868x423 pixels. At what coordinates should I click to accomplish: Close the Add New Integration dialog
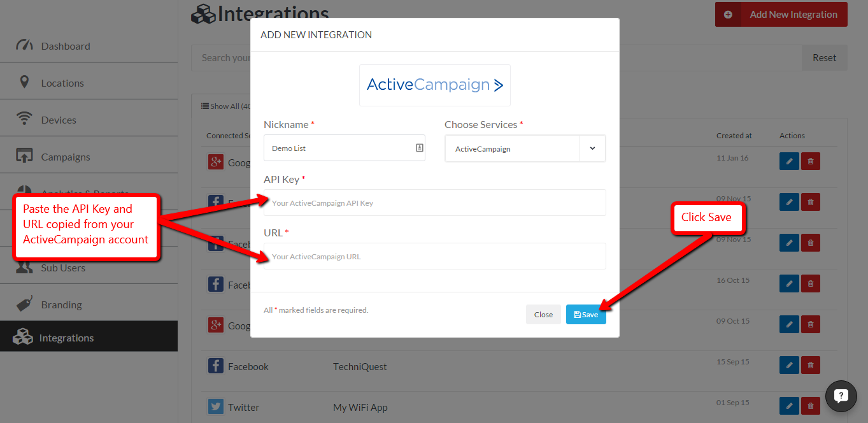pos(543,314)
